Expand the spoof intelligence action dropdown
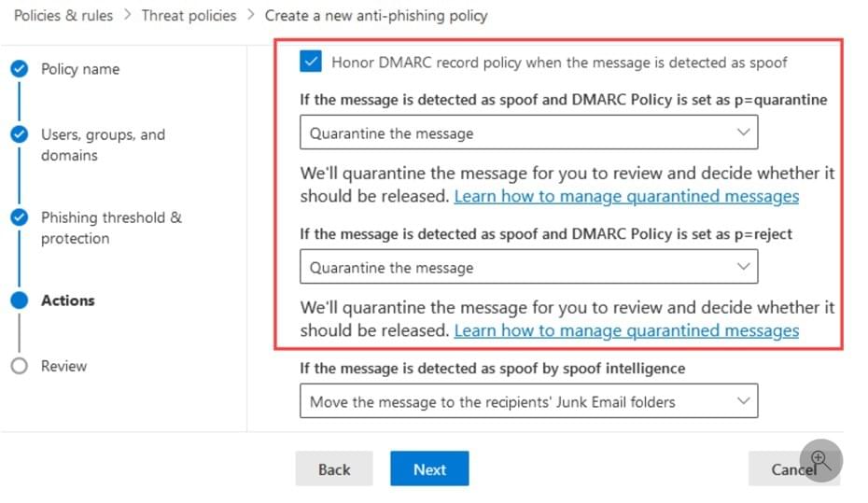 click(528, 402)
